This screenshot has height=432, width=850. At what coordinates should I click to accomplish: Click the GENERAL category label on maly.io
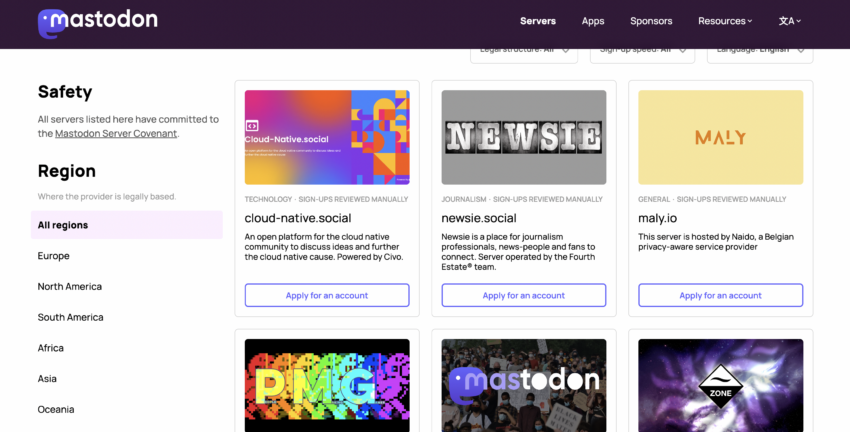tap(654, 199)
